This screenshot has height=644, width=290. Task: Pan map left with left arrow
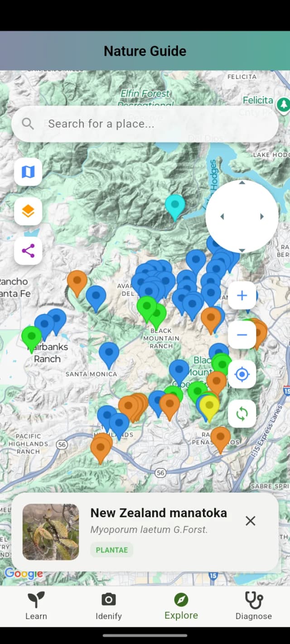click(222, 216)
